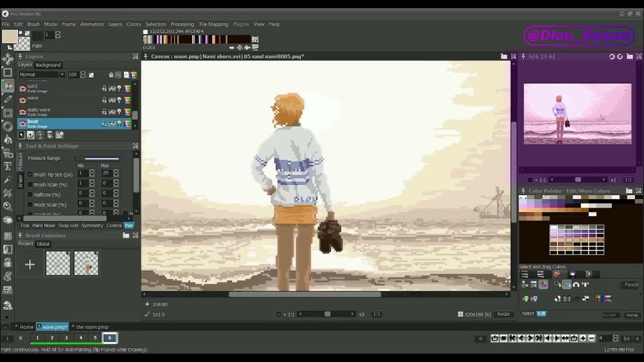Select the pencil draw tool
The height and width of the screenshot is (362, 644).
click(8, 100)
